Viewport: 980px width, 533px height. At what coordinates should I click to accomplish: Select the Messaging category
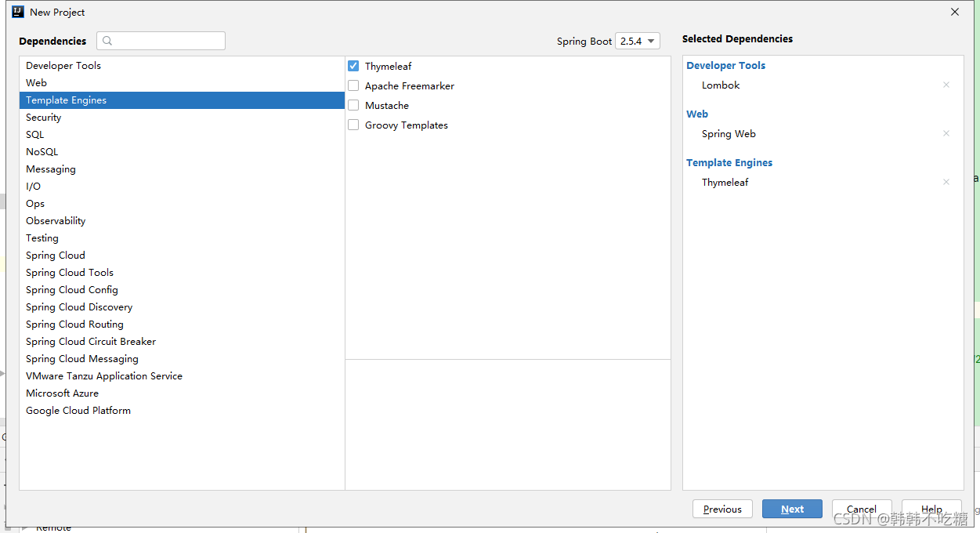click(x=182, y=169)
